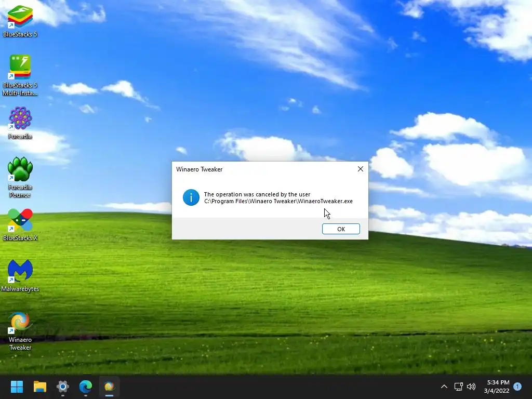This screenshot has height=399, width=532.
Task: Click the blue information icon in dialog
Action: click(x=191, y=197)
